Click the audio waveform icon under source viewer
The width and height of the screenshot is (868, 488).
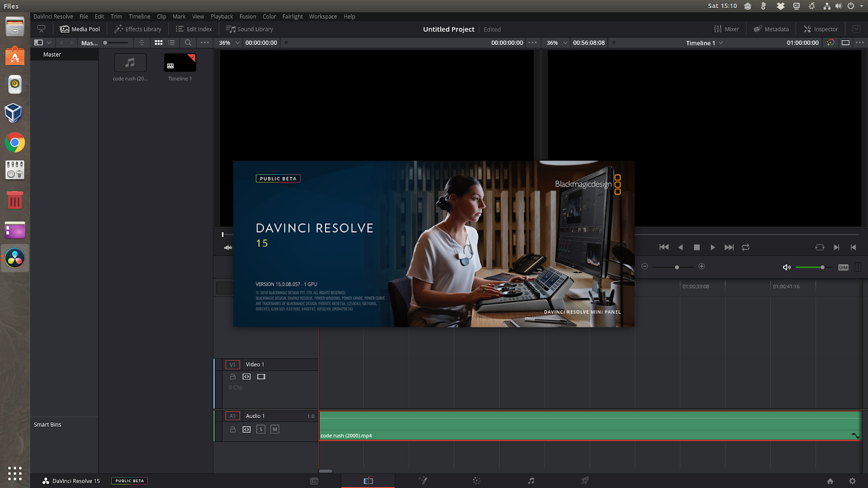(x=228, y=247)
